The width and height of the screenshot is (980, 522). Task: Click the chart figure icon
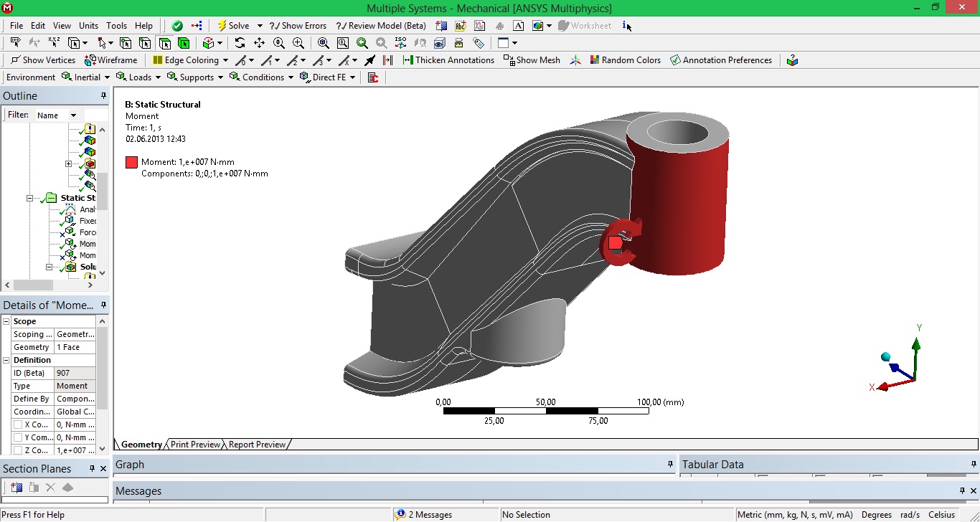[x=481, y=26]
